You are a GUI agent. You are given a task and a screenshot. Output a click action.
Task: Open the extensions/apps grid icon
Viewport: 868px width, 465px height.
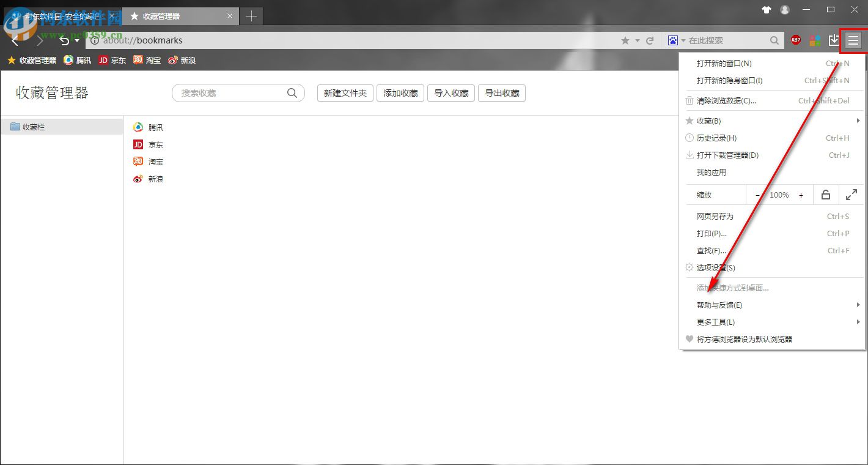pos(815,40)
